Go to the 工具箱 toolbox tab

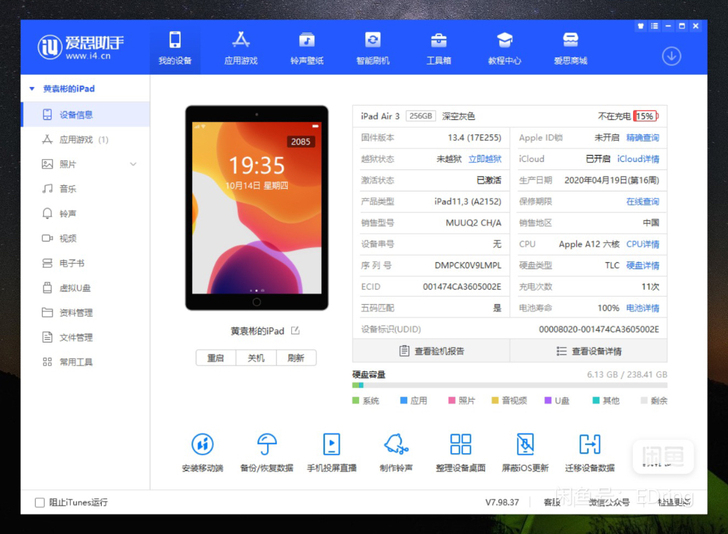click(438, 47)
